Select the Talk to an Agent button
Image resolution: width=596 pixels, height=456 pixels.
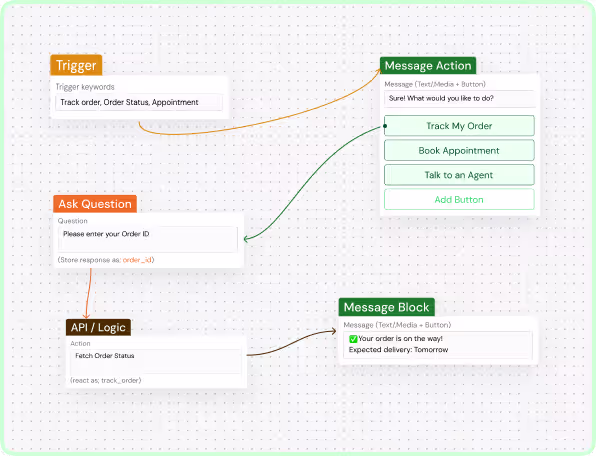coord(459,175)
